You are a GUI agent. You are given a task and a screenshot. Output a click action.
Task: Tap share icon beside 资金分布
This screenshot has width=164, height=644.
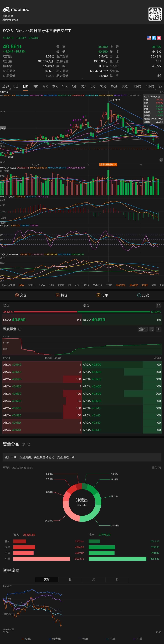click(29, 444)
